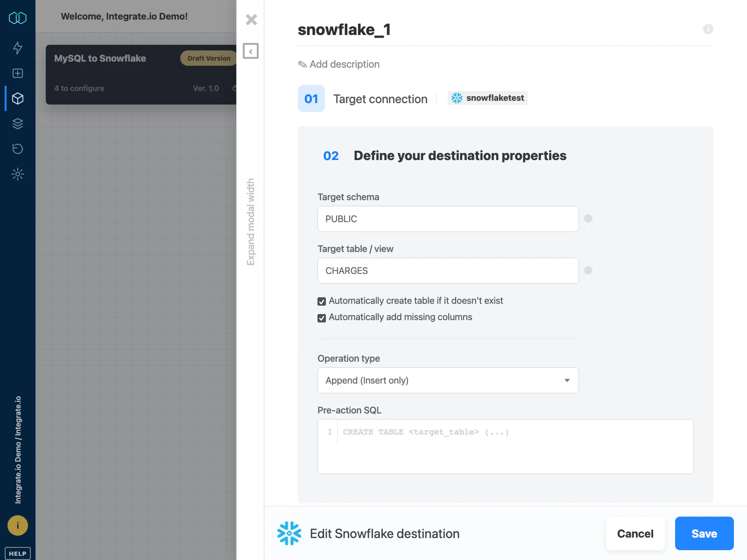Open the Operation type dropdown
Screen dimensions: 747x560
tap(448, 380)
